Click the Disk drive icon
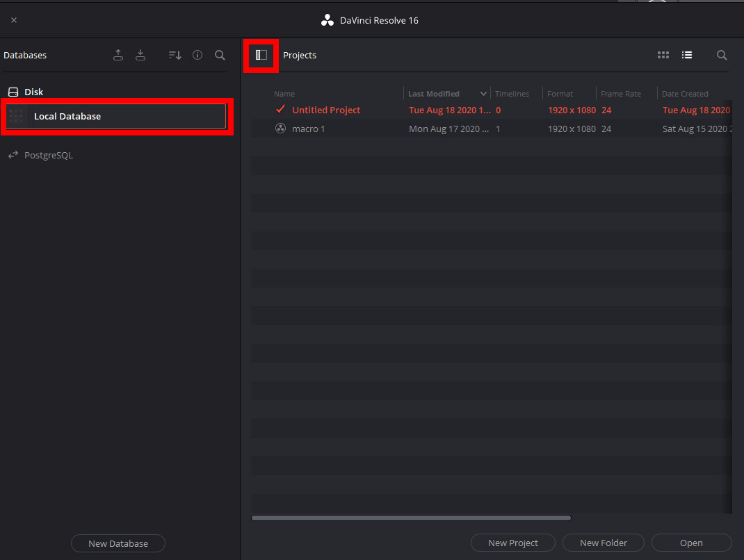Screen dimensions: 744x560 tap(13, 92)
